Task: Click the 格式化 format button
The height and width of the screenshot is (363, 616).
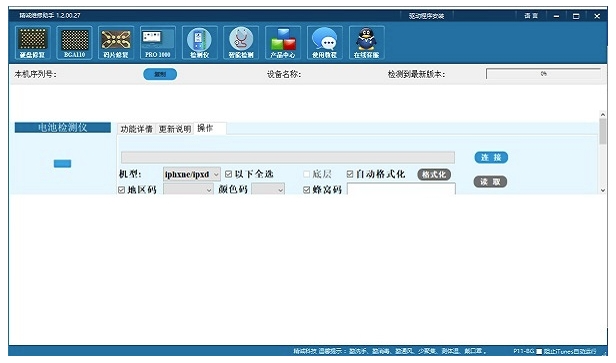Action: click(434, 174)
